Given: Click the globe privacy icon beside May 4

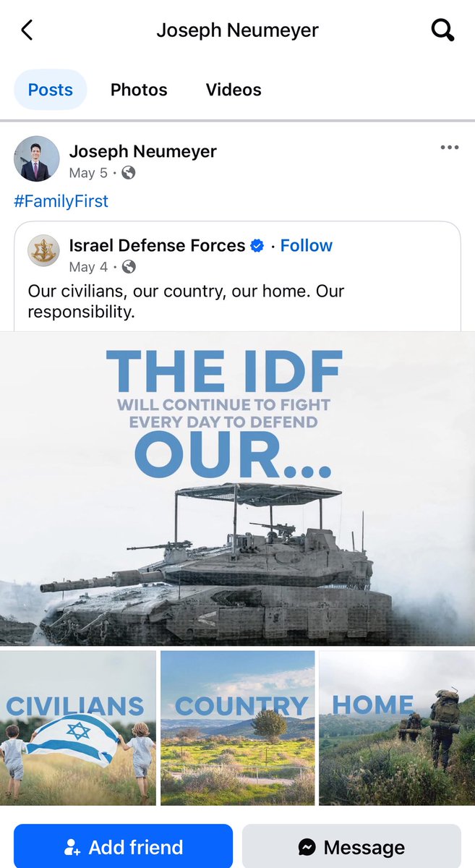Looking at the screenshot, I should coord(129,267).
